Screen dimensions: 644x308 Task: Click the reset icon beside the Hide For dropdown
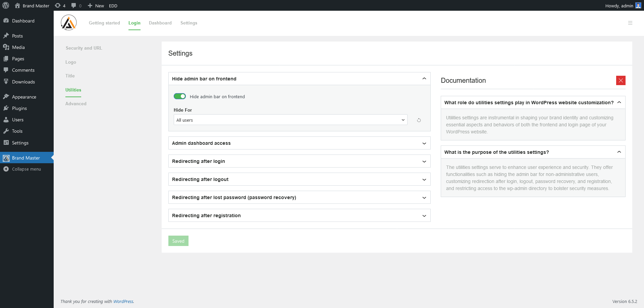tap(419, 120)
